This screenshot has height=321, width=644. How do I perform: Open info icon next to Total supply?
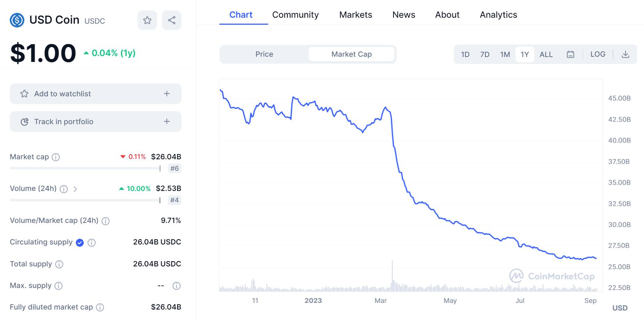(60, 264)
